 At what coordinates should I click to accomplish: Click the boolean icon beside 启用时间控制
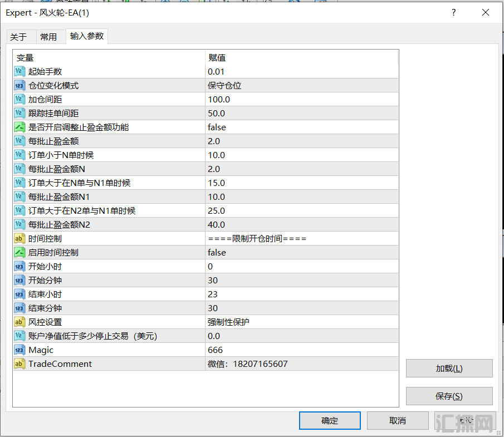coord(19,253)
